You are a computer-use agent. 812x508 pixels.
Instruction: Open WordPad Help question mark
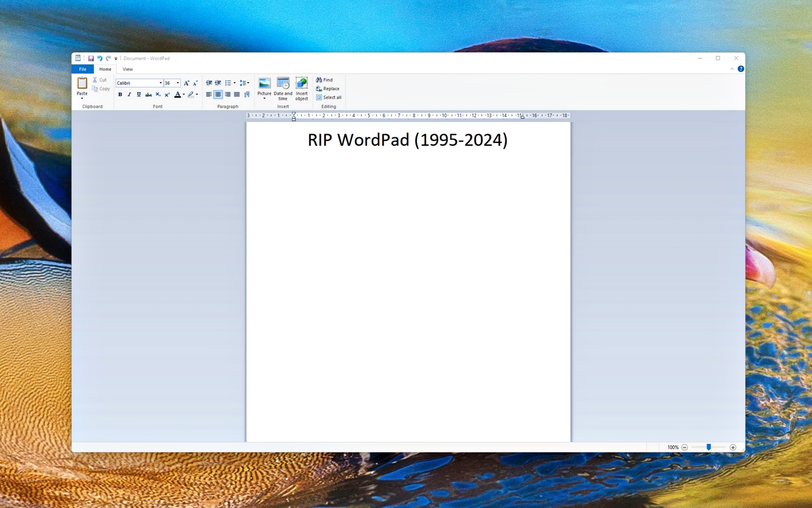pos(741,69)
